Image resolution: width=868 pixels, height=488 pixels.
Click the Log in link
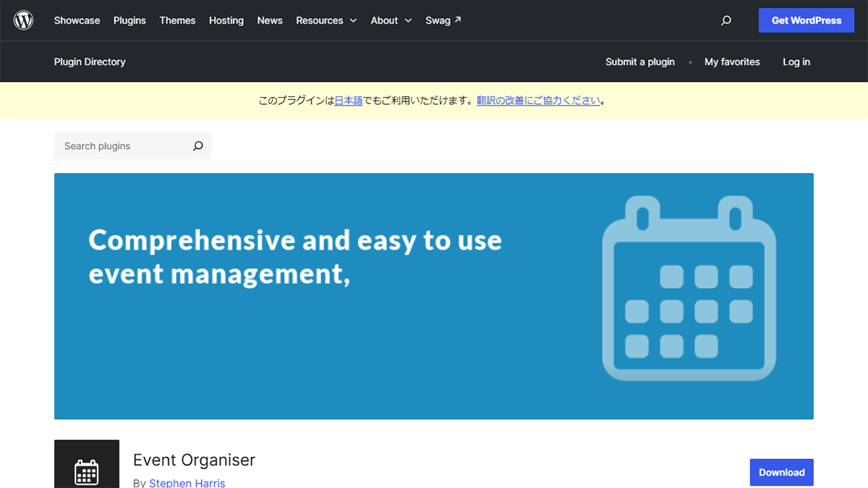[796, 62]
